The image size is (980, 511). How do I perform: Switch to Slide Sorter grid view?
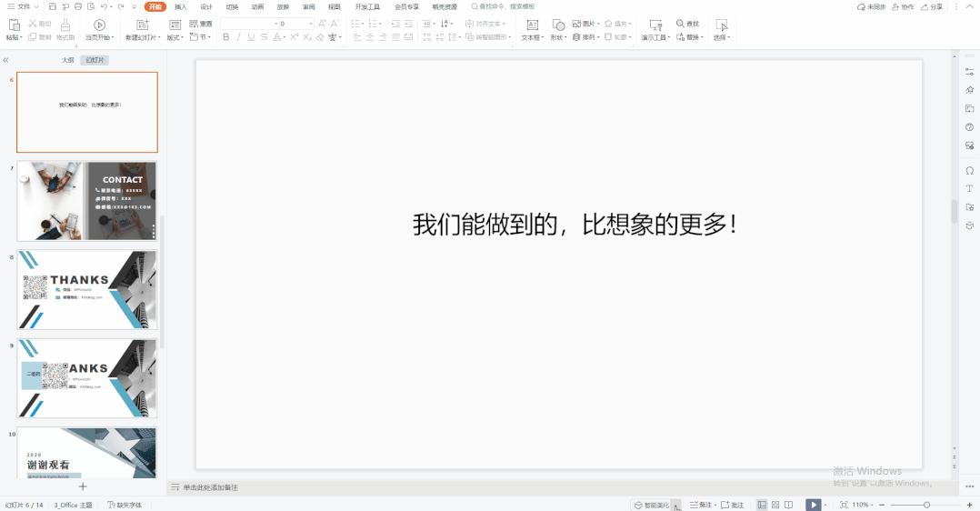775,505
